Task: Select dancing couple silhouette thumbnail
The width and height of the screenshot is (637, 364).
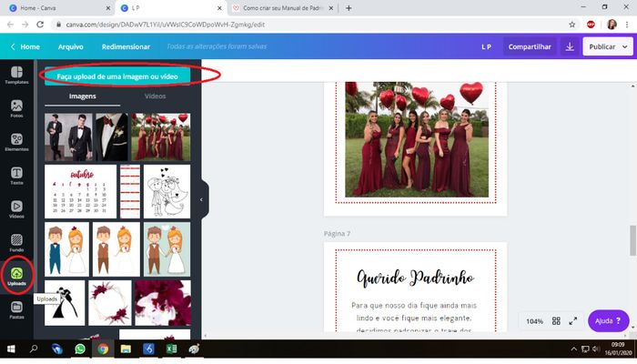Action: pos(65,303)
